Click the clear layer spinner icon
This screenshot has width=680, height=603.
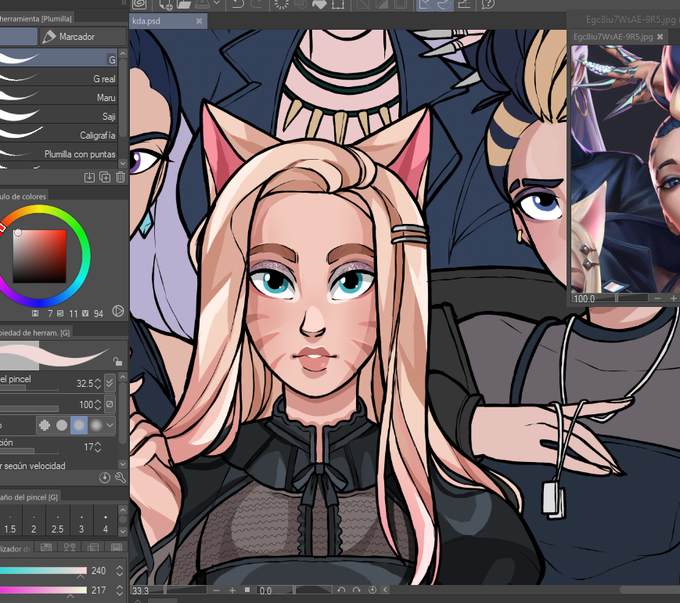282,4
